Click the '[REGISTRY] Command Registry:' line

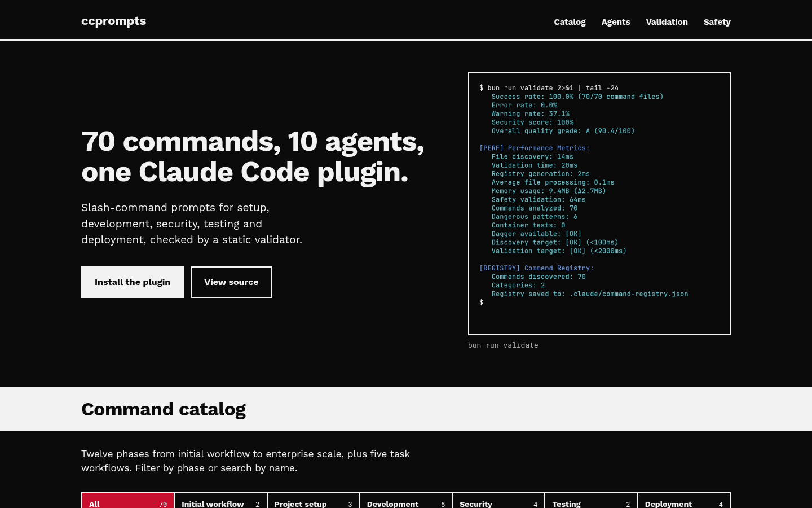(x=536, y=268)
